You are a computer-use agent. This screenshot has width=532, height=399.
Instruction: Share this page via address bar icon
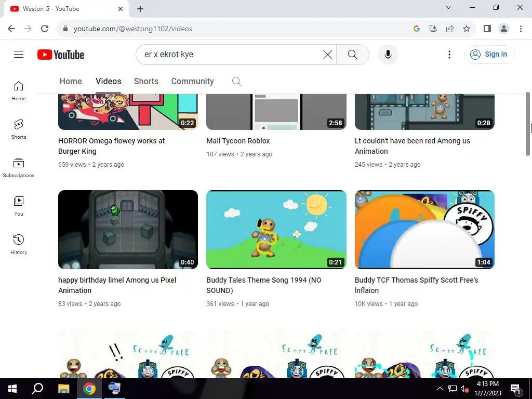(x=450, y=29)
